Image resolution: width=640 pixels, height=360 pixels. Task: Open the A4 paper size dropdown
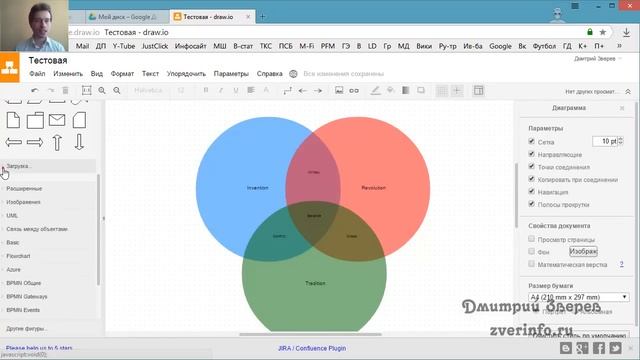pos(578,297)
